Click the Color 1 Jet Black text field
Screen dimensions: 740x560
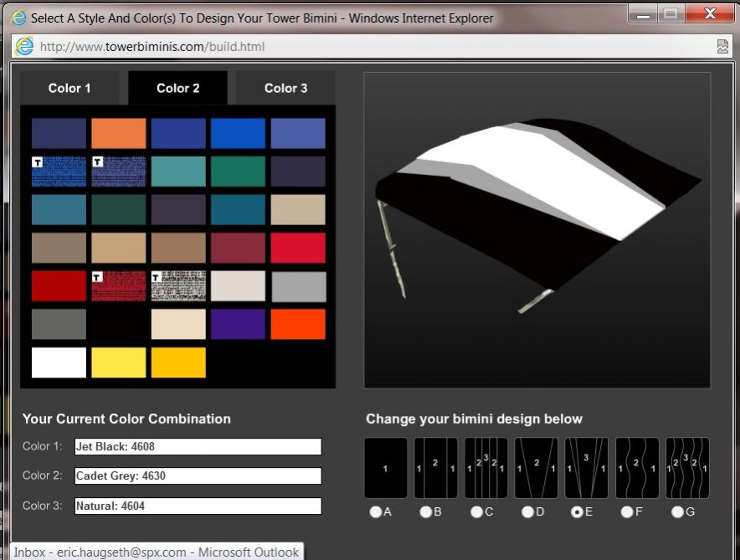tap(198, 447)
